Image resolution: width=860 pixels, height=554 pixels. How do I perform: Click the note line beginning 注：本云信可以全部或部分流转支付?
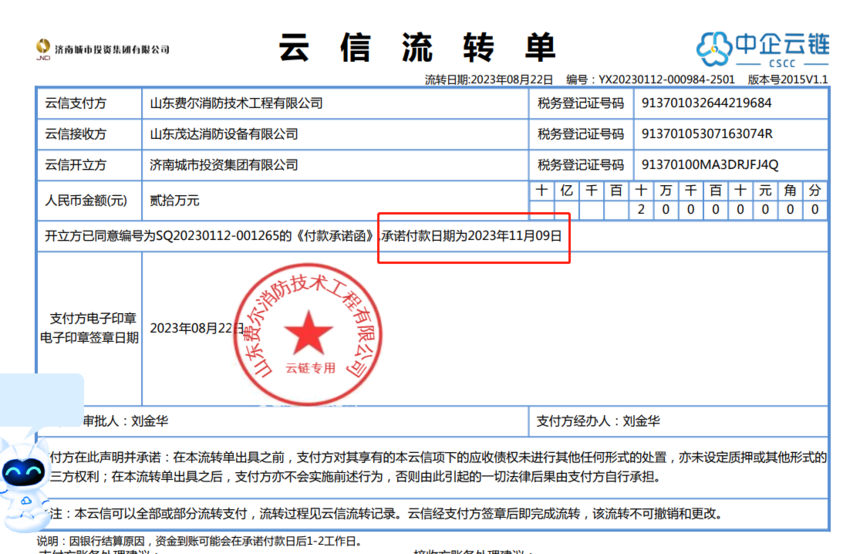click(x=386, y=514)
